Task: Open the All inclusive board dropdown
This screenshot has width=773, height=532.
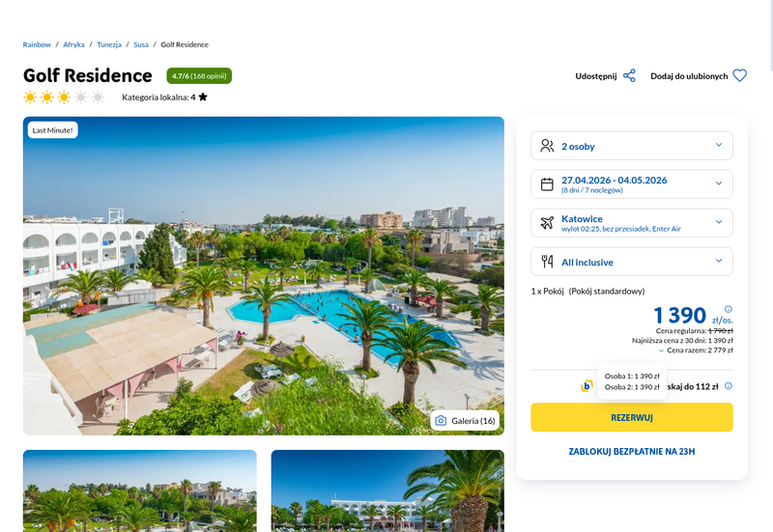Action: point(632,262)
